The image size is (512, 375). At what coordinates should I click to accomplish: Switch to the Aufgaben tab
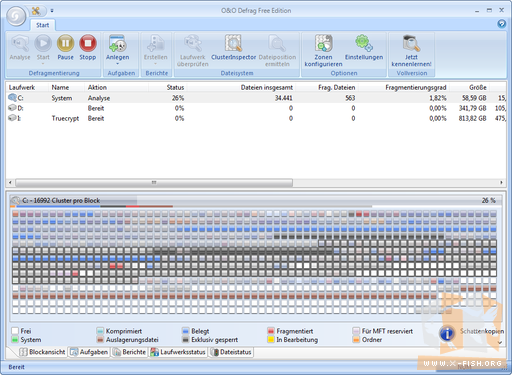click(x=89, y=352)
